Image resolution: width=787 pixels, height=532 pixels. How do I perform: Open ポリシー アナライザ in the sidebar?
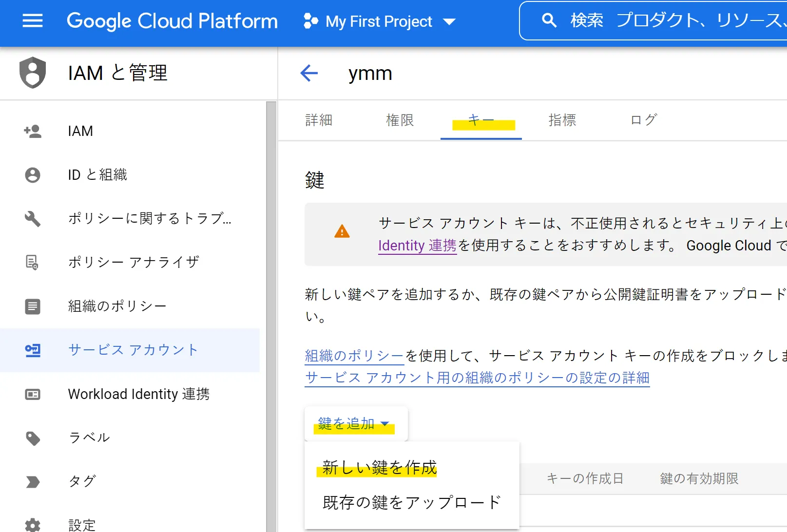(x=130, y=263)
